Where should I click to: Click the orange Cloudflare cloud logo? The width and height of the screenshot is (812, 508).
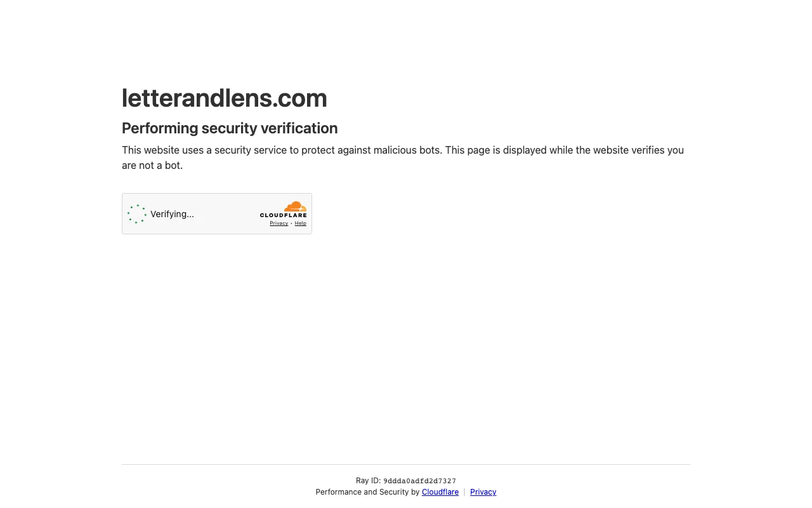click(x=296, y=206)
